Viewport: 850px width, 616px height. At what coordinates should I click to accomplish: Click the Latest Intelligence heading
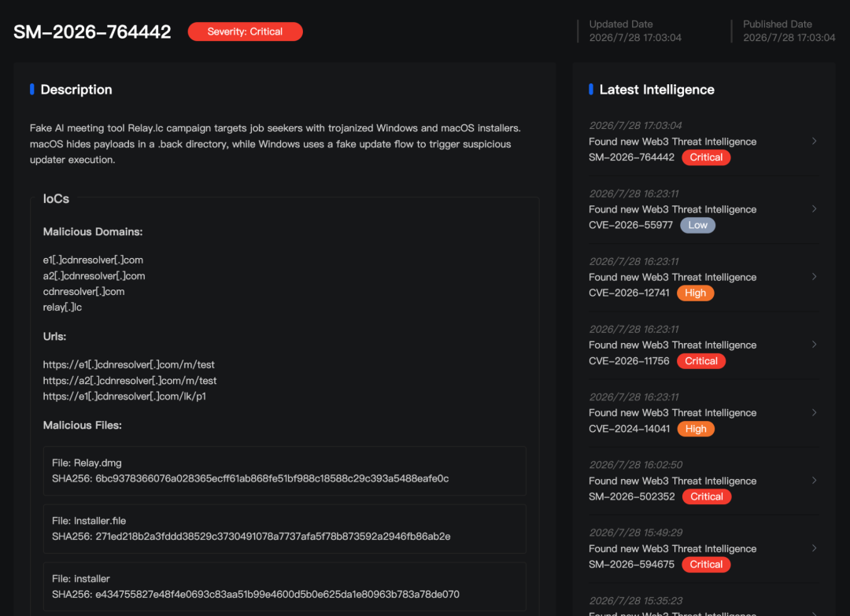[656, 90]
